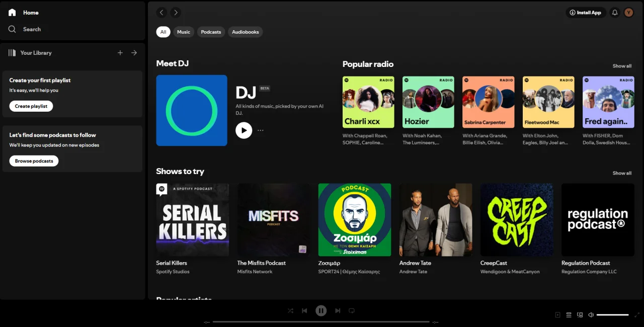Open the Home icon in sidebar
Screen dimensions: 644x327
pos(12,13)
